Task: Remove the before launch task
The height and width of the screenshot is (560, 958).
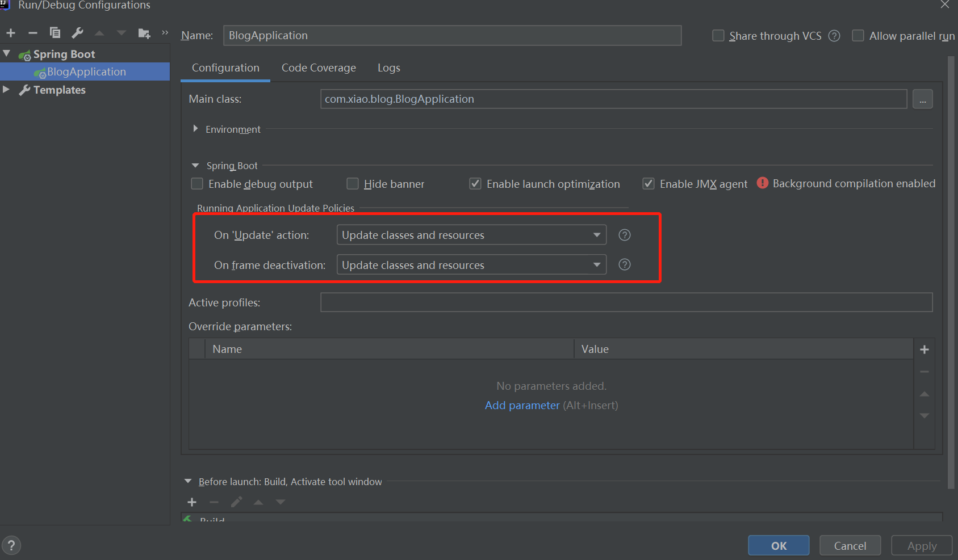Action: 214,502
